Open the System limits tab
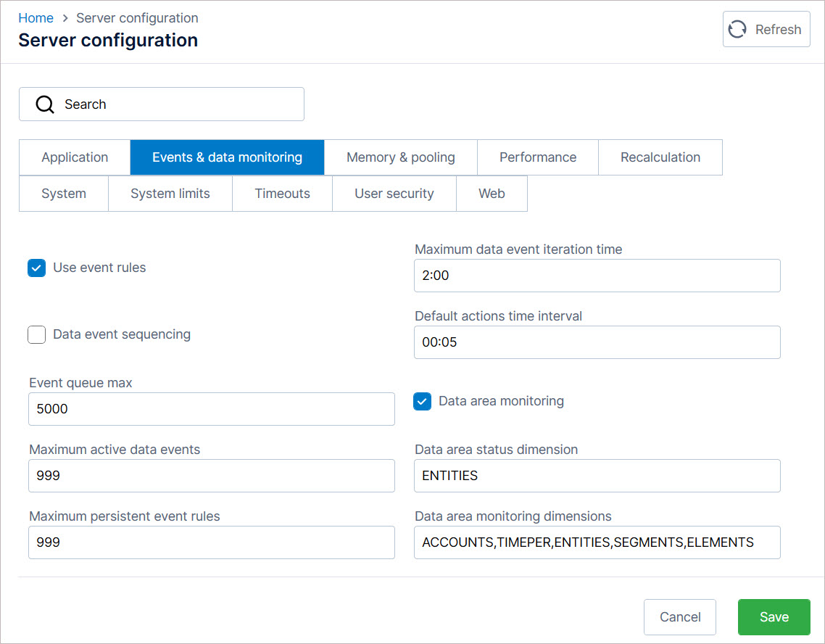 pyautogui.click(x=170, y=193)
